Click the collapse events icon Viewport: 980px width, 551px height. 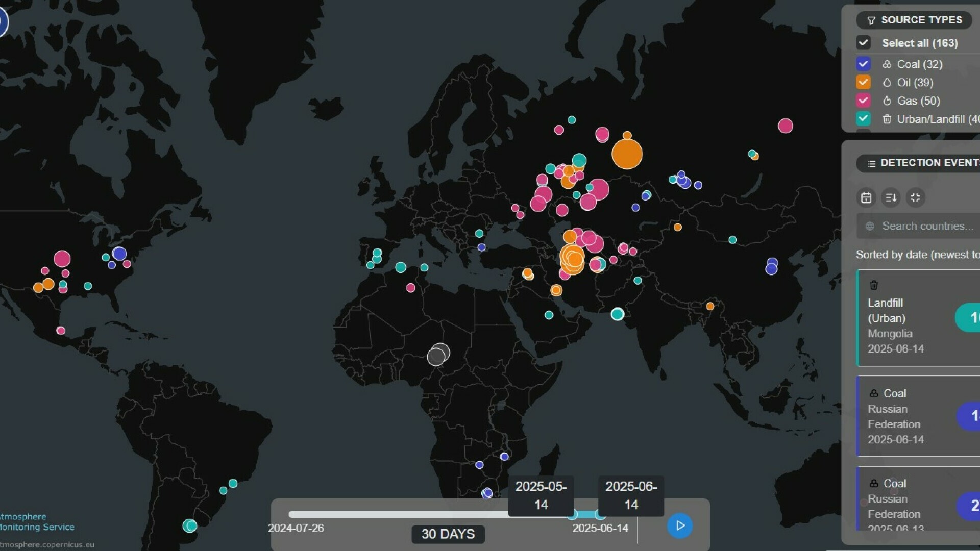click(915, 197)
